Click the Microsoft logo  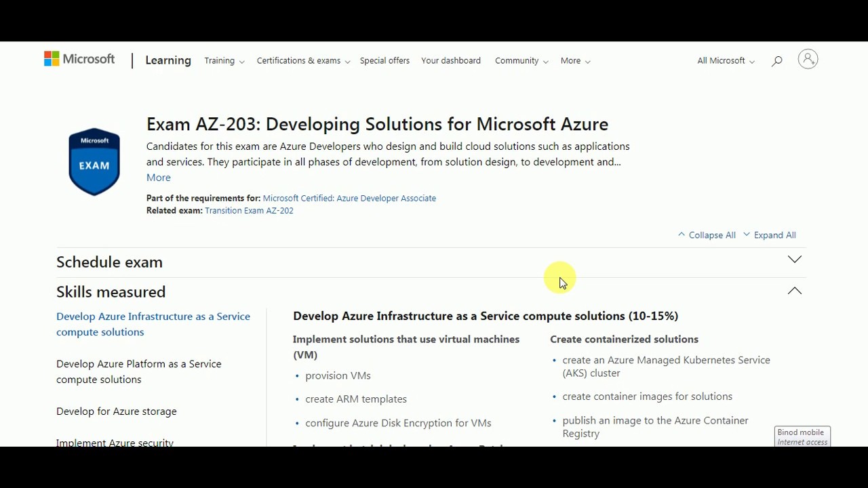pyautogui.click(x=79, y=60)
